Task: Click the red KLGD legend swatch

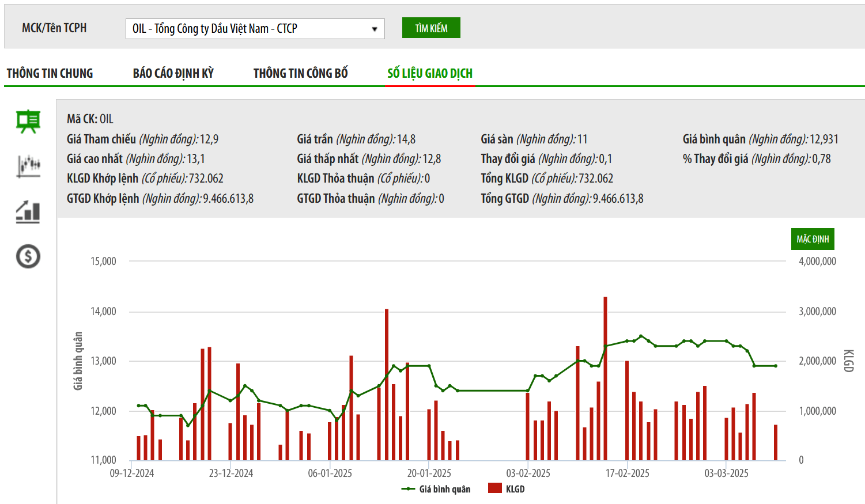Action: pyautogui.click(x=494, y=488)
